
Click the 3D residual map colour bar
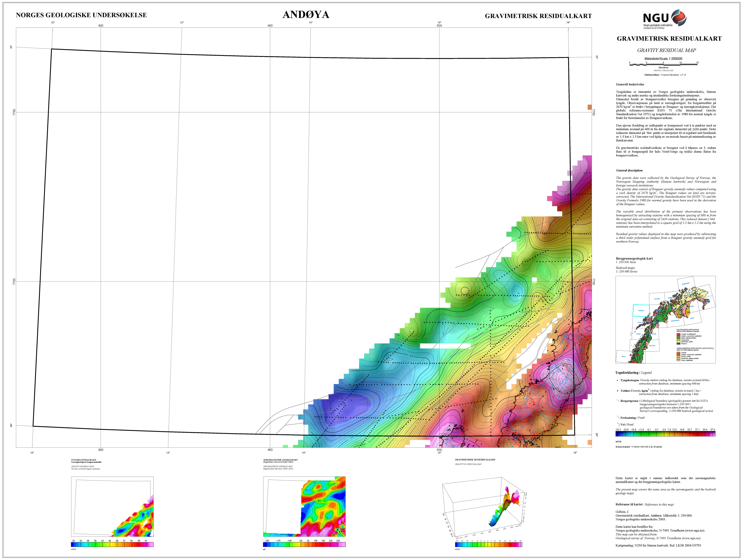pyautogui.click(x=489, y=545)
